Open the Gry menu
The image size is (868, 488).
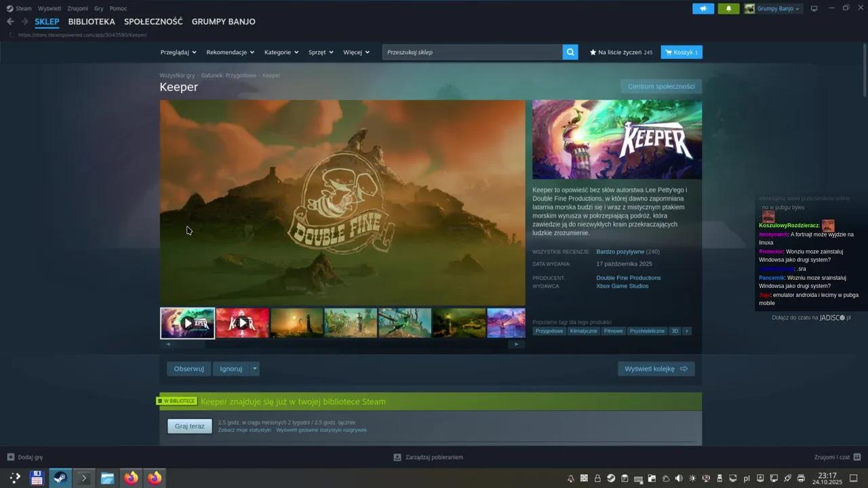(x=99, y=9)
